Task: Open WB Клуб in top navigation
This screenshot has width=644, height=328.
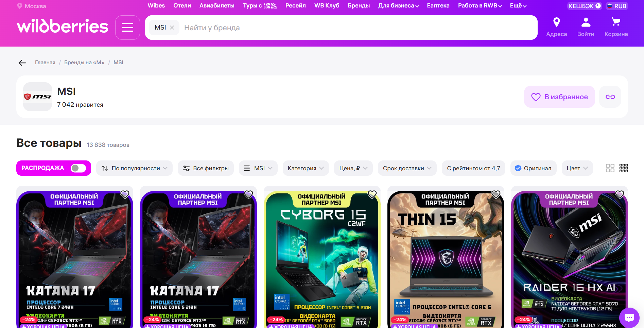Action: click(327, 5)
